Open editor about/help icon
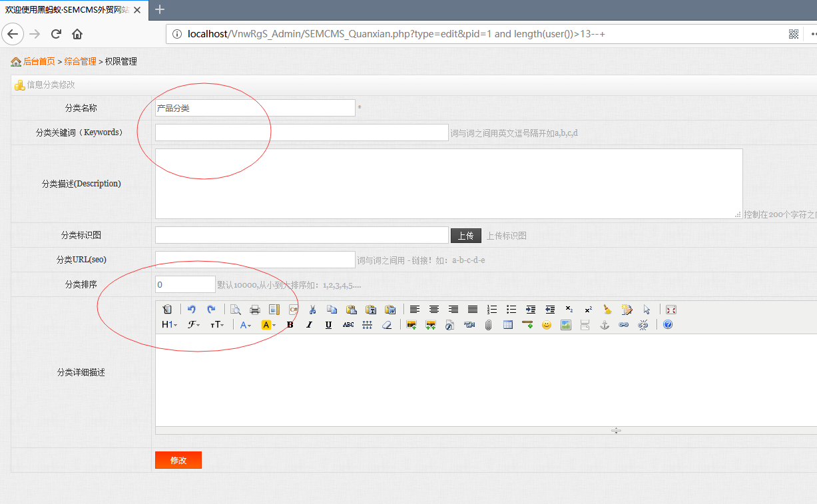 pos(668,325)
